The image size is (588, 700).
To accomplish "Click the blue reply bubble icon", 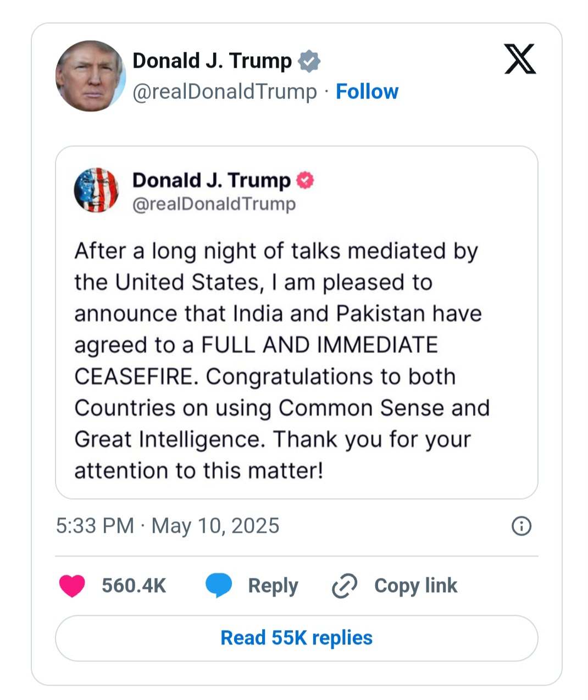I will coord(219,586).
